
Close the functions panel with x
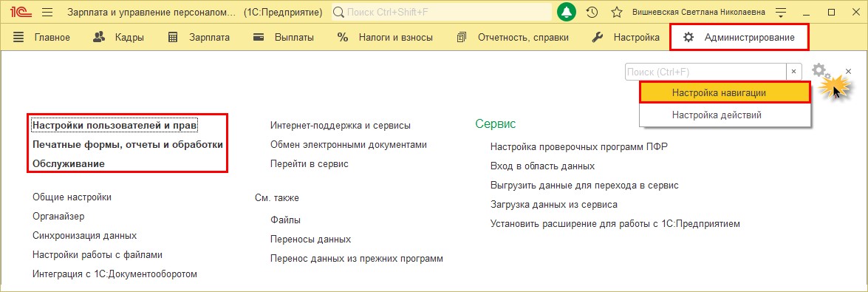[849, 72]
